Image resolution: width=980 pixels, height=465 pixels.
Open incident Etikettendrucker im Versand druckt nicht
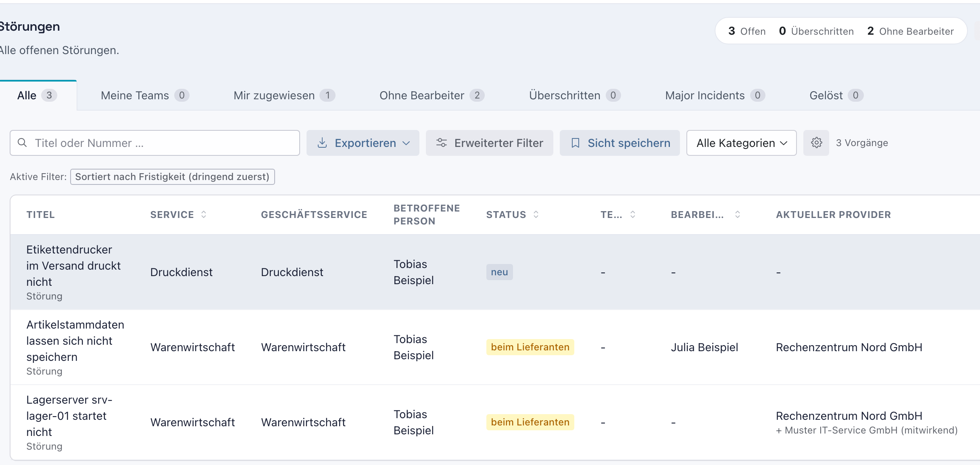73,266
